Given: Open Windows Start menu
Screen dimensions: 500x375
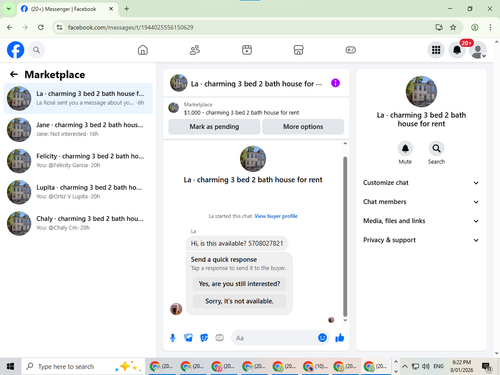Looking at the screenshot, I should click(x=10, y=366).
